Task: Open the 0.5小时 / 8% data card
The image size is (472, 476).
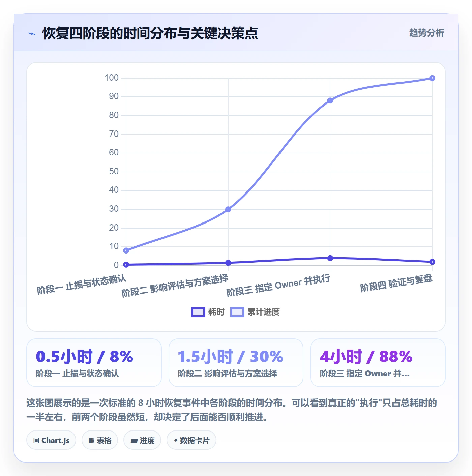Action: [x=94, y=363]
